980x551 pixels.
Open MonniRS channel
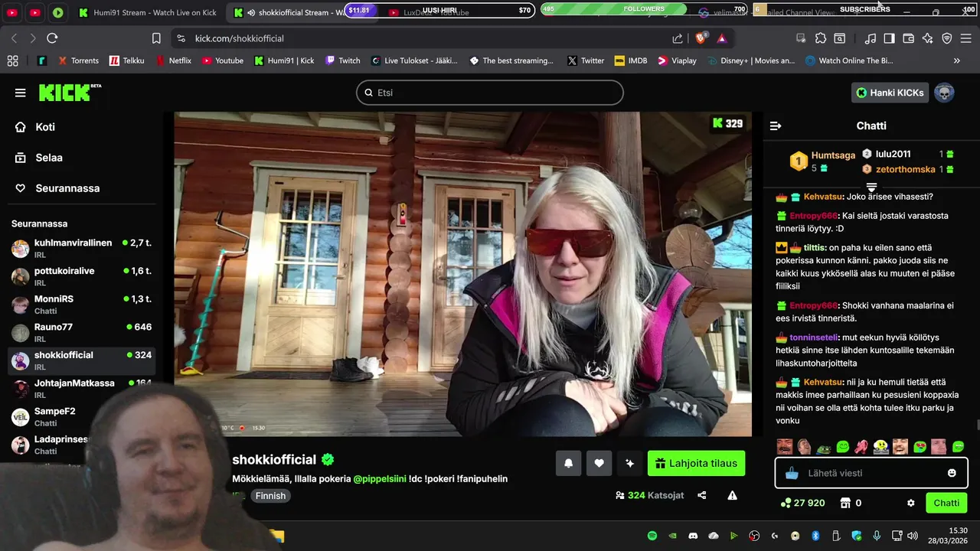coord(81,305)
